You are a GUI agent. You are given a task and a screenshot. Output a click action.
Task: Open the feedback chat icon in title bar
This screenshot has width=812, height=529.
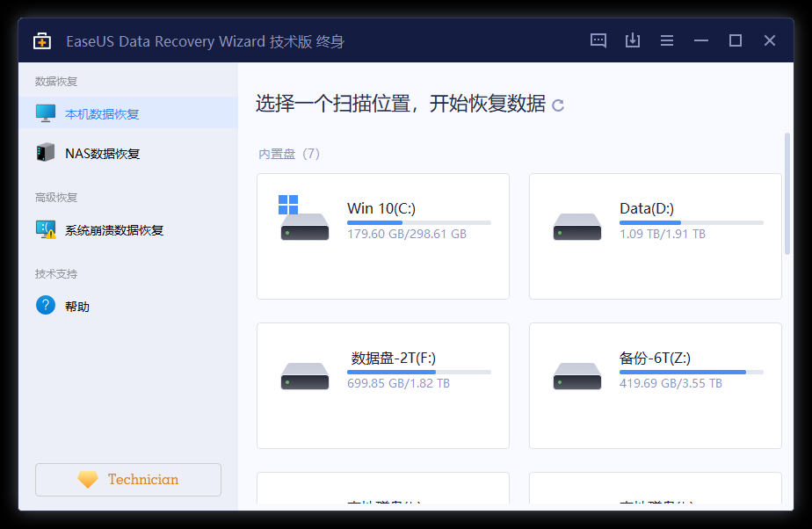[598, 40]
